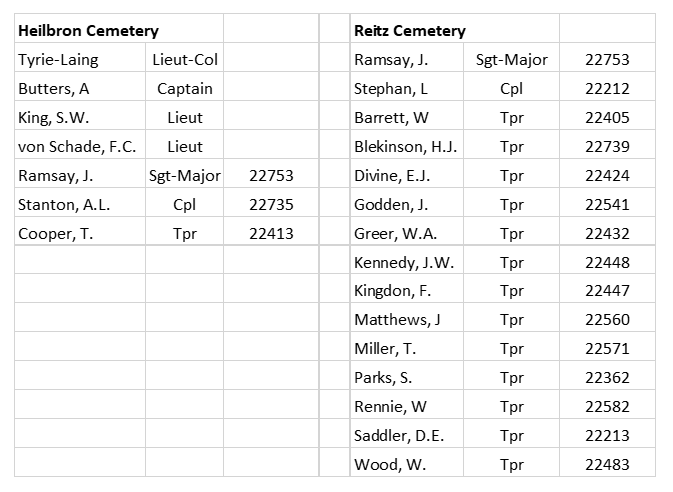
Task: Click the Stanton, A.L. cell
Action: pos(80,202)
